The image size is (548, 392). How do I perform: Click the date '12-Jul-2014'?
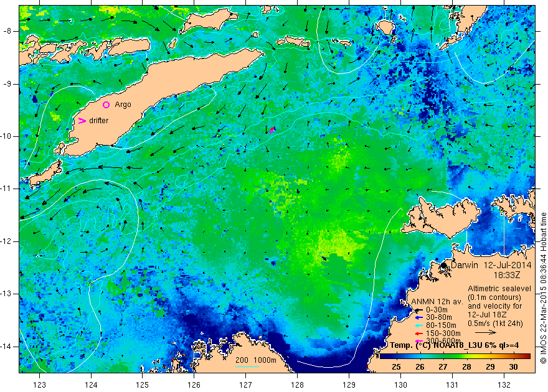click(508, 265)
